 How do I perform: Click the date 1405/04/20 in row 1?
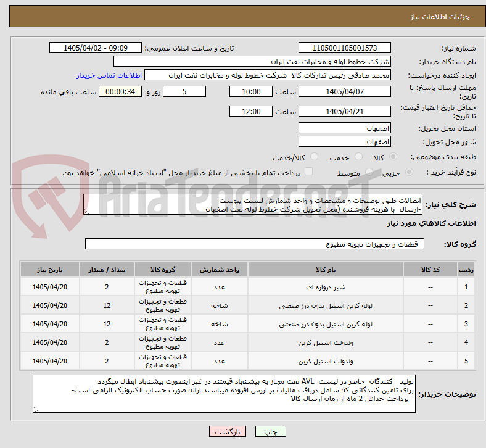(50, 287)
